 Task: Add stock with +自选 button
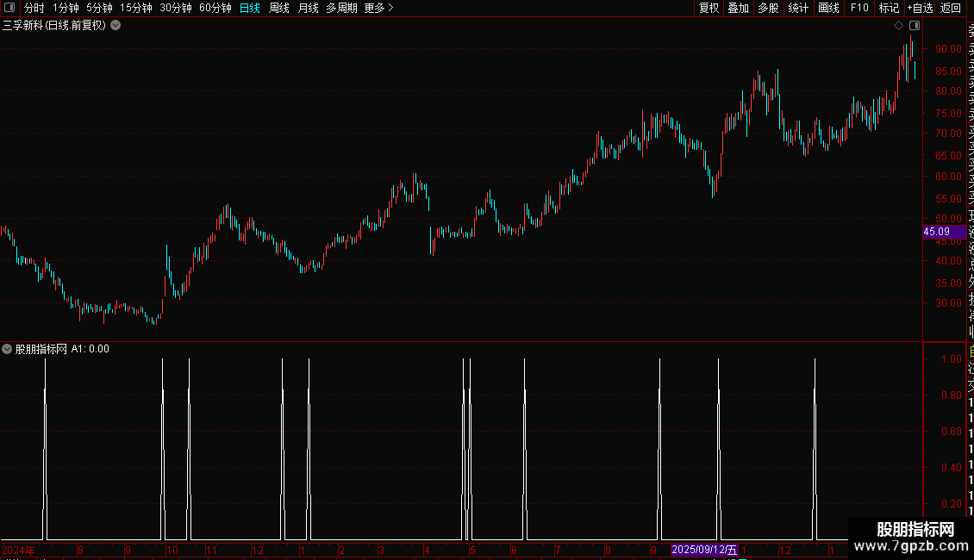pos(920,8)
